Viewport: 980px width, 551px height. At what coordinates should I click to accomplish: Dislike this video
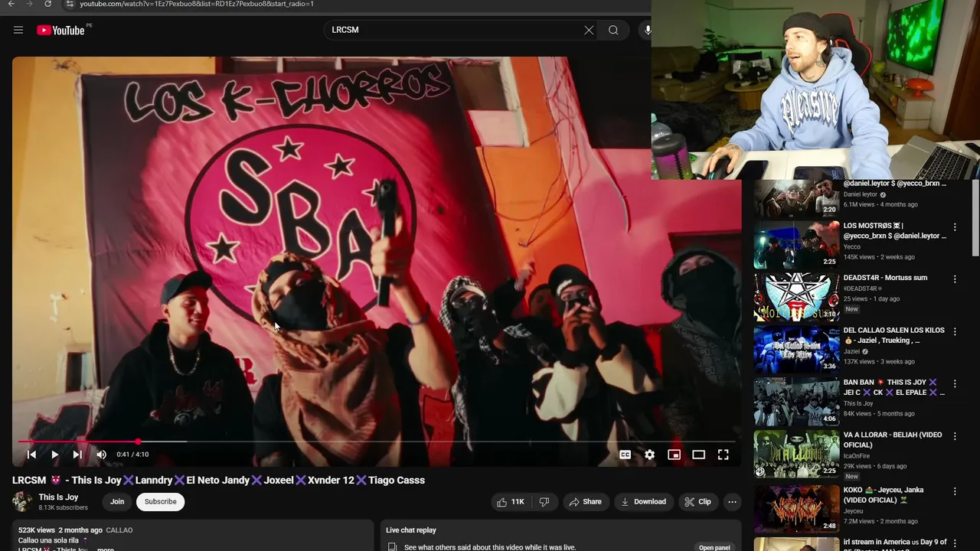coord(544,502)
